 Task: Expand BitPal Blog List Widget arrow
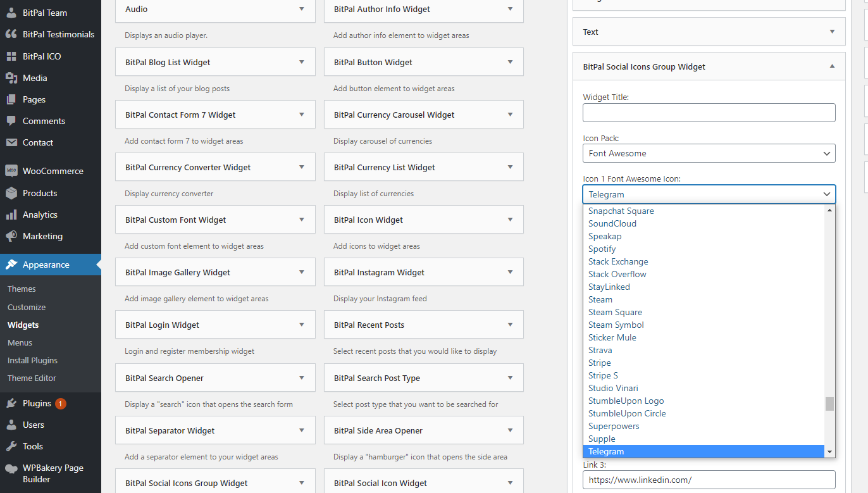(302, 62)
